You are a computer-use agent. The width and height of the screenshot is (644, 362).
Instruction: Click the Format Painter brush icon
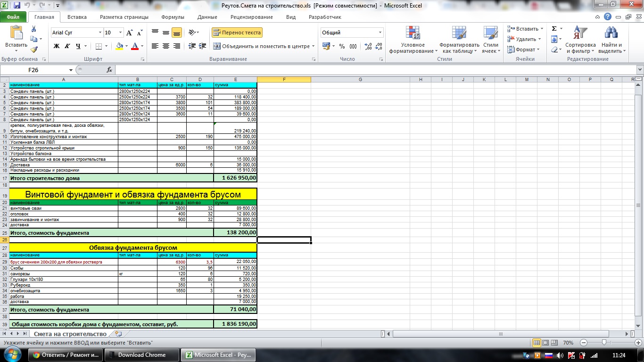click(34, 49)
